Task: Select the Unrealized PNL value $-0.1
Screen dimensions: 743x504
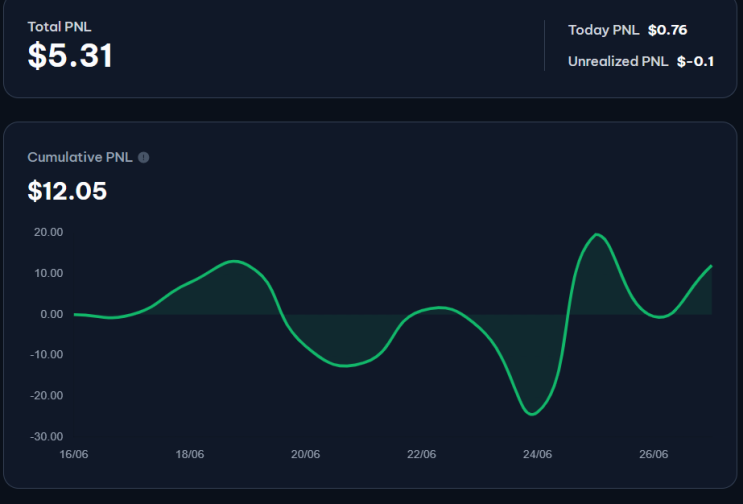Action: click(x=695, y=61)
